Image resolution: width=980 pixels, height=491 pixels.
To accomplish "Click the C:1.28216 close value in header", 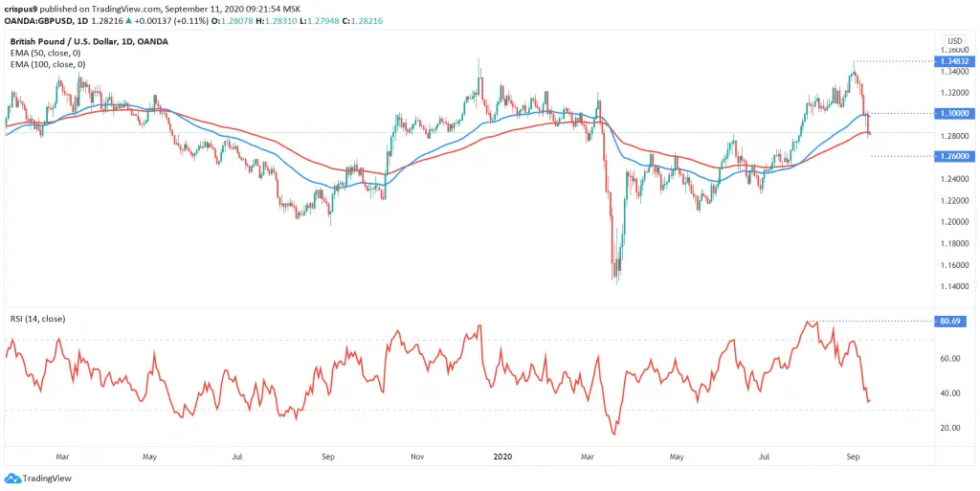I will (x=361, y=21).
